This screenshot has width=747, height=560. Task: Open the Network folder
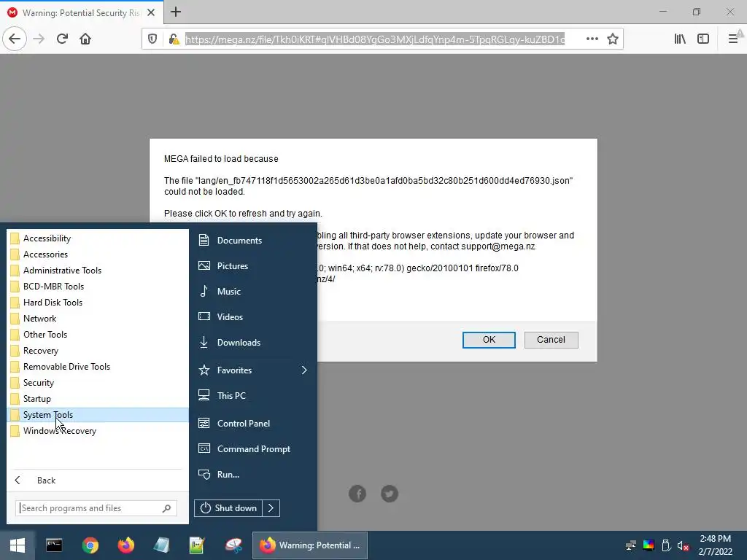(98, 319)
